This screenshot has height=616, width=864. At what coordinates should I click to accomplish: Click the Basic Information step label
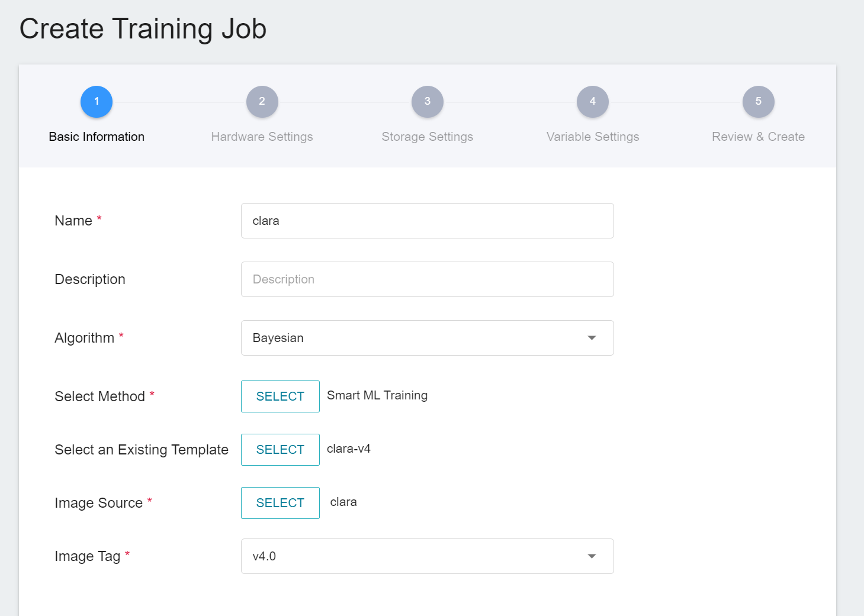coord(97,137)
